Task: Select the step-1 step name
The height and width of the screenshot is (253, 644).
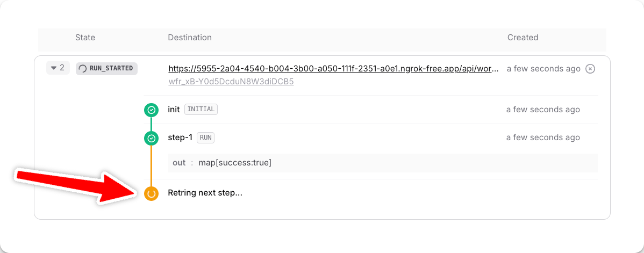Action: point(180,138)
